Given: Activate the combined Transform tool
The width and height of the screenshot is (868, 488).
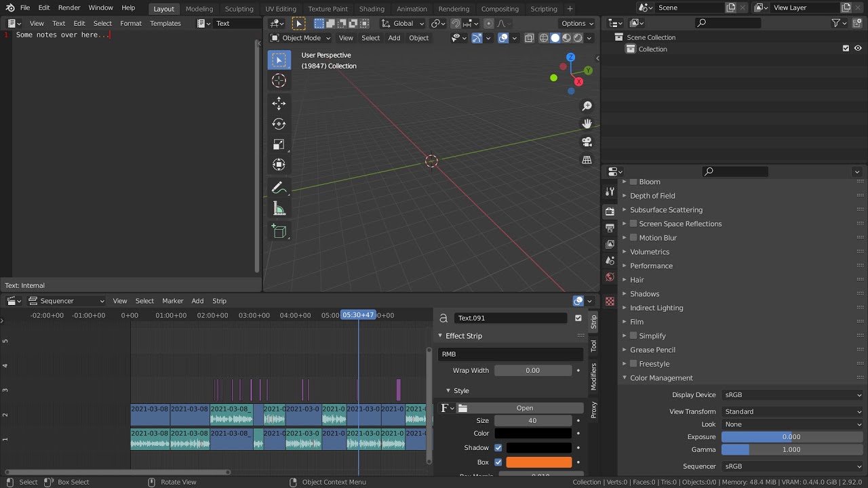Looking at the screenshot, I should click(279, 165).
